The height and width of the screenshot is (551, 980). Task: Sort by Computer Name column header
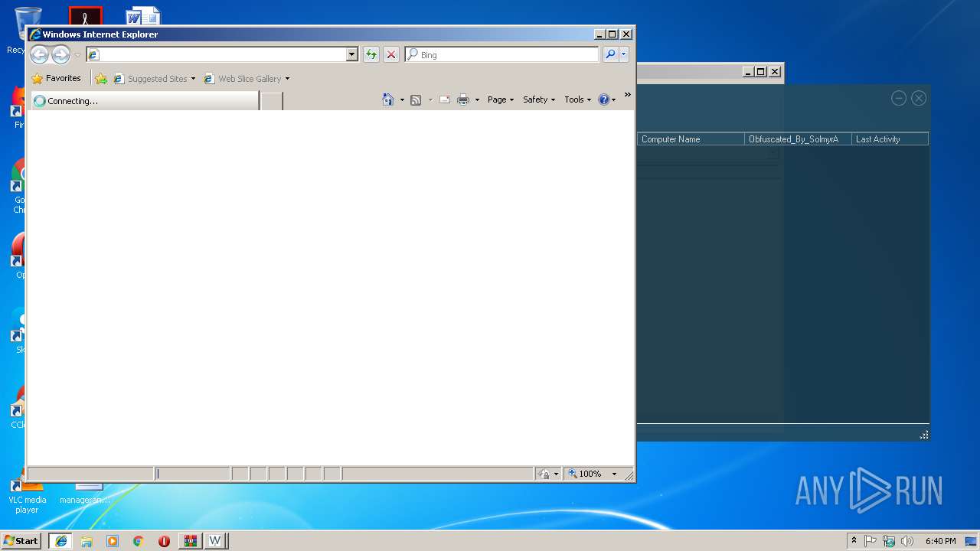pyautogui.click(x=691, y=139)
